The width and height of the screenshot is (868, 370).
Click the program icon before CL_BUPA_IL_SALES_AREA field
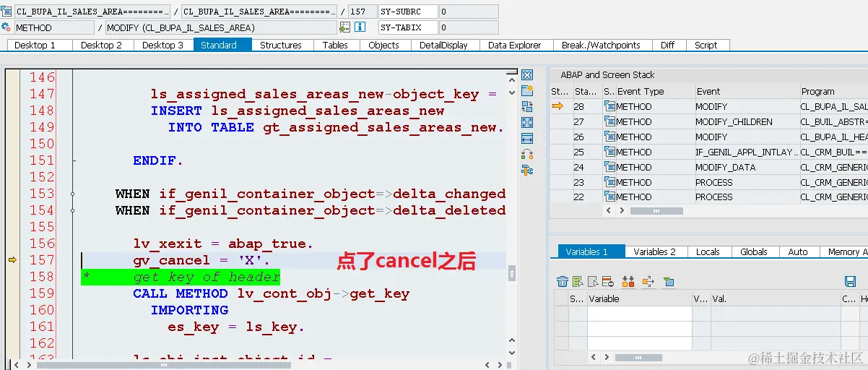[6, 12]
